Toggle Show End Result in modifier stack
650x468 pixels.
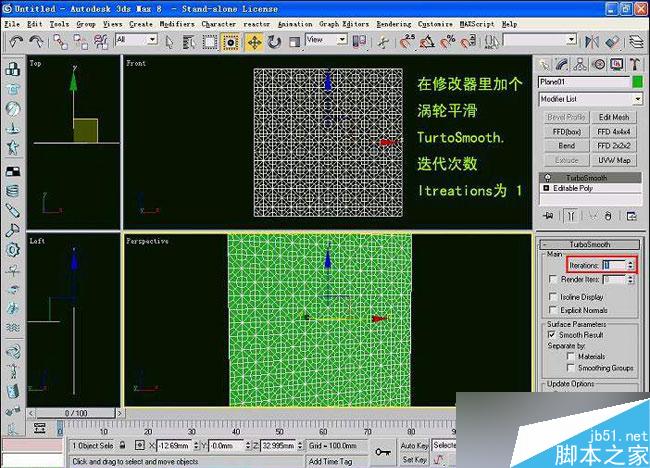pos(570,216)
